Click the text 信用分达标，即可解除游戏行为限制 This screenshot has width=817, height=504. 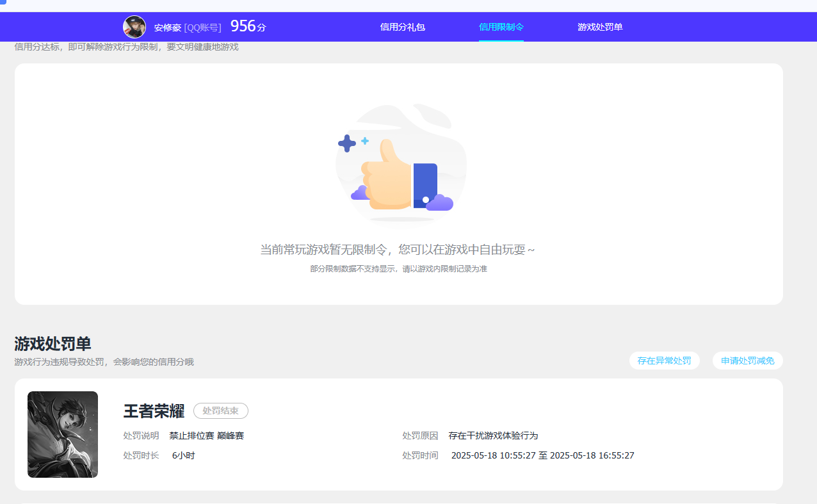126,47
